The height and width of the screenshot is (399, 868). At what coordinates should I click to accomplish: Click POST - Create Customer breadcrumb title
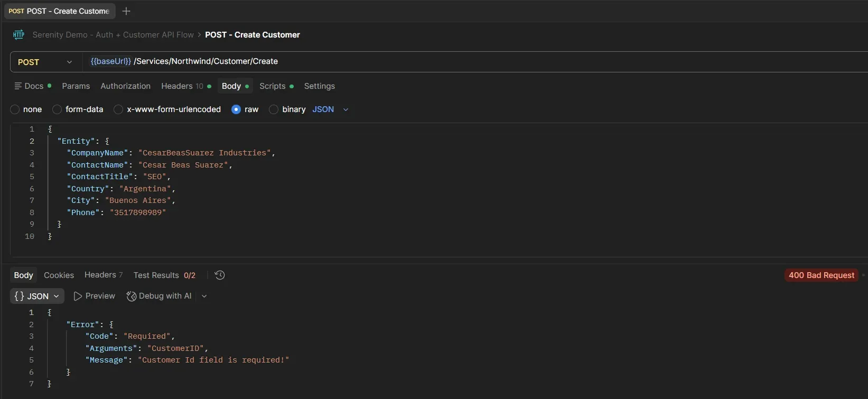[253, 35]
